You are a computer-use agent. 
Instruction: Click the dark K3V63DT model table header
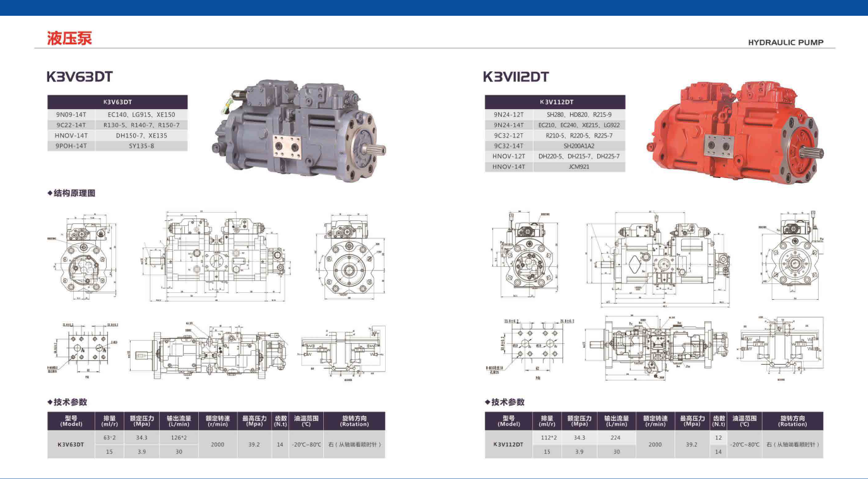117,102
